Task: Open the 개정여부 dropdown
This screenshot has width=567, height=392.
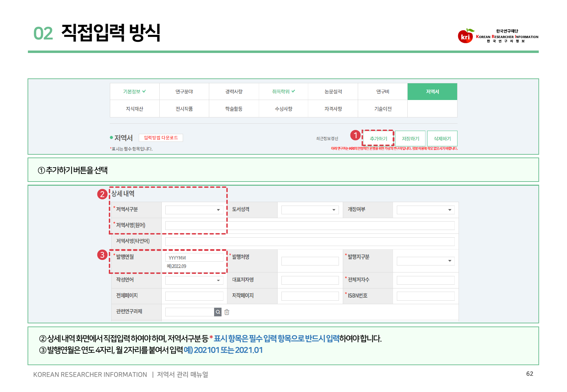Action: 425,210
